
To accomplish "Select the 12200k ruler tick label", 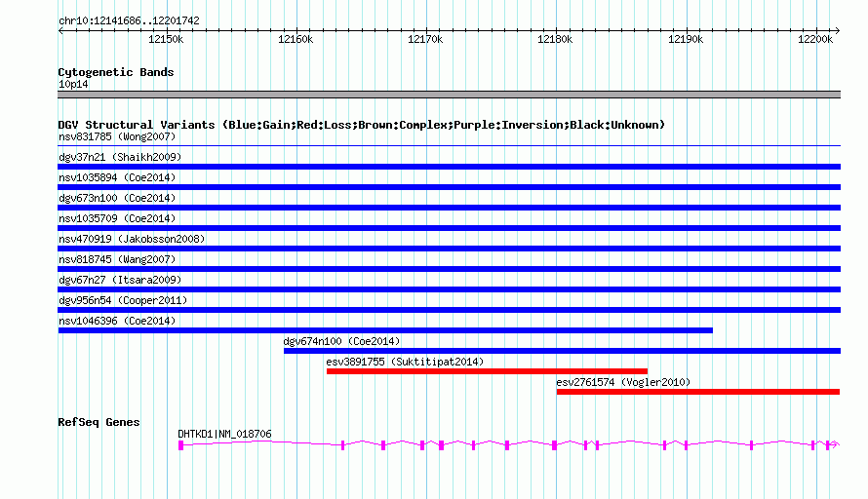I will click(x=815, y=39).
